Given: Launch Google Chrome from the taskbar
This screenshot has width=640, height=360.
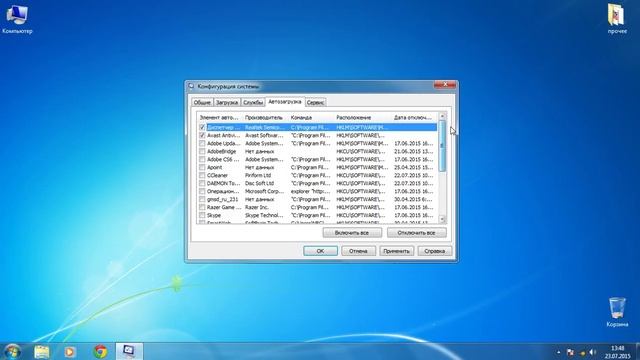Looking at the screenshot, I should 100,351.
